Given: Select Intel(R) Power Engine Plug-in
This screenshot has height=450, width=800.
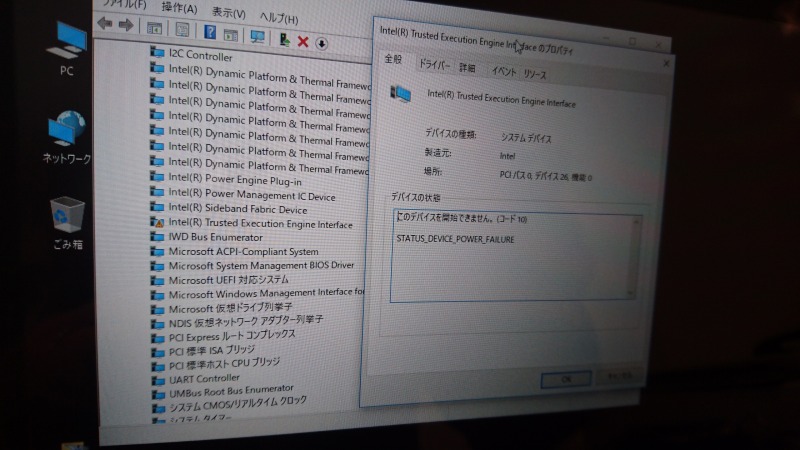Looking at the screenshot, I should [235, 180].
